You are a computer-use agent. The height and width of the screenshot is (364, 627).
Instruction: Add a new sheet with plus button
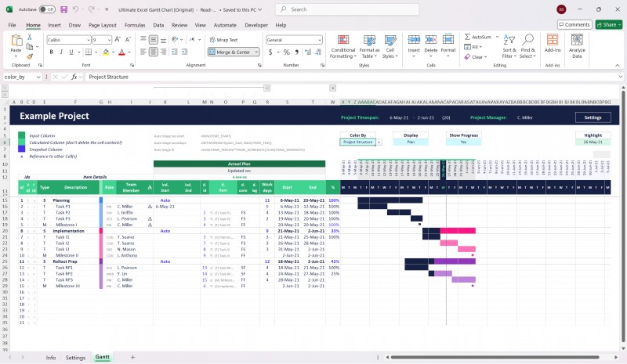(x=132, y=357)
